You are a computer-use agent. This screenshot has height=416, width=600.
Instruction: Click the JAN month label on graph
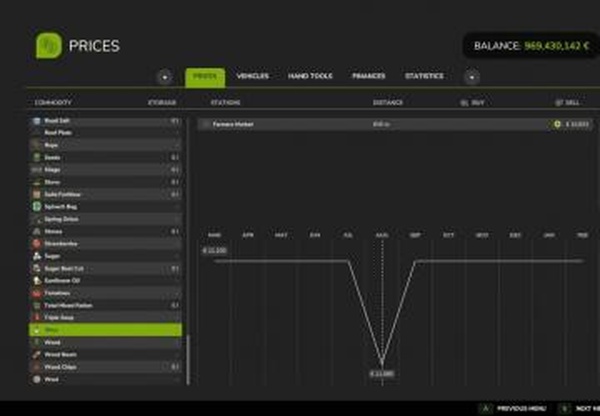[x=549, y=235]
